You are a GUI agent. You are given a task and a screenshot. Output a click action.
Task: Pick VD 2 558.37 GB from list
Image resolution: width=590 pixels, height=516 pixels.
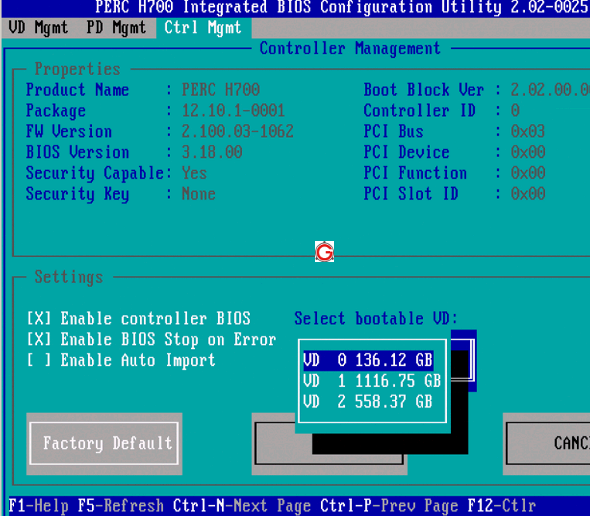368,402
